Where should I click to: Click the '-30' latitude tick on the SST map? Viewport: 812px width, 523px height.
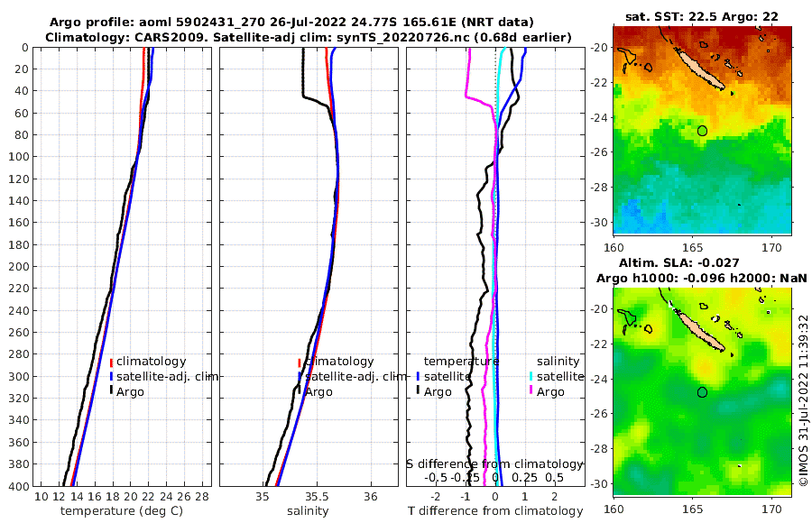tap(599, 222)
